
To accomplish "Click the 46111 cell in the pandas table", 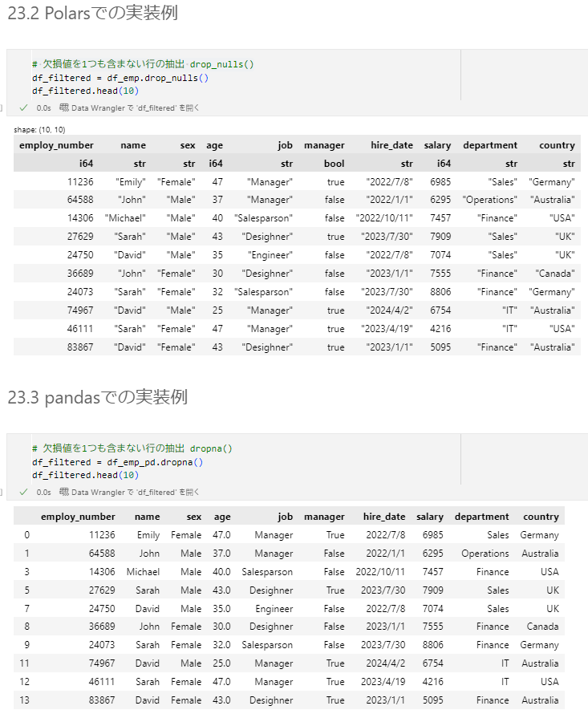I will click(x=102, y=682).
